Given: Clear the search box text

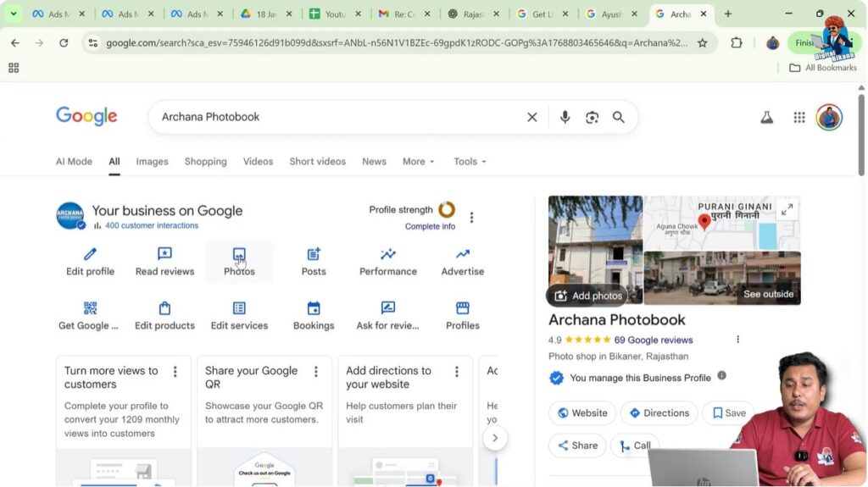Looking at the screenshot, I should [532, 118].
